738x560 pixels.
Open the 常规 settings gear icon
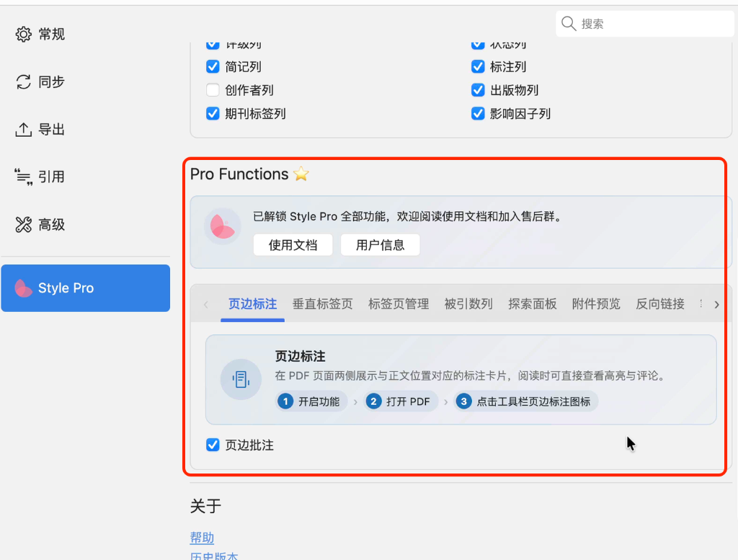23,34
